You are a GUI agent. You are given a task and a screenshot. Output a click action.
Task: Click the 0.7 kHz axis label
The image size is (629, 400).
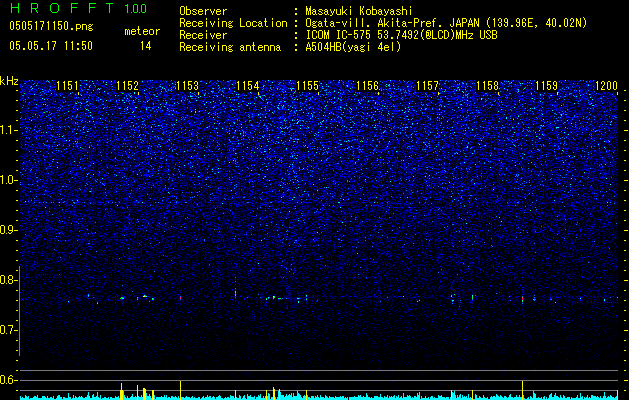9,330
